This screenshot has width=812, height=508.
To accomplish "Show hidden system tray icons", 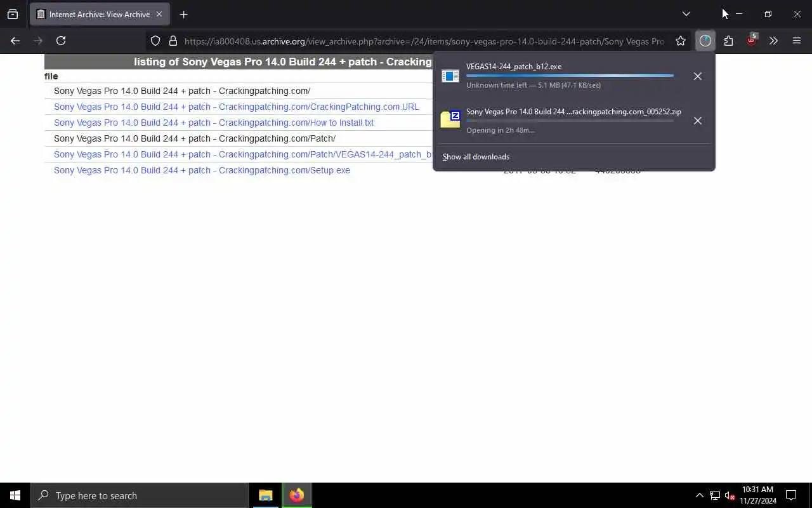I will tap(699, 495).
